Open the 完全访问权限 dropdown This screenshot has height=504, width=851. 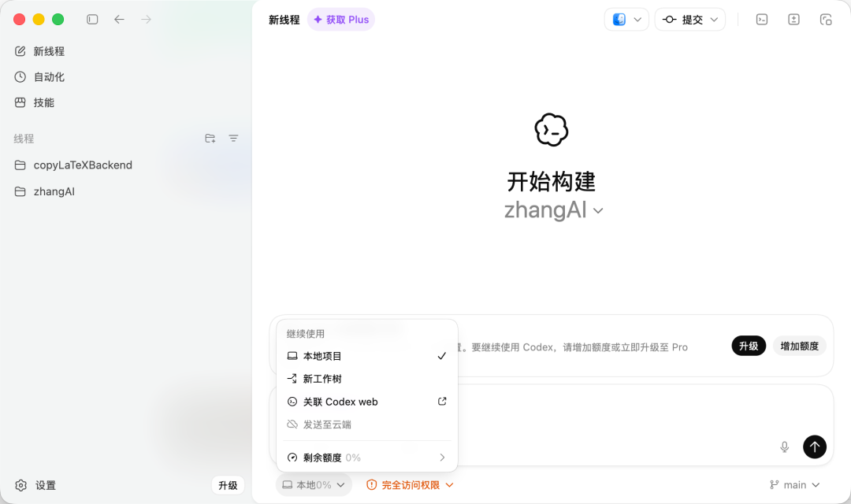click(x=410, y=485)
